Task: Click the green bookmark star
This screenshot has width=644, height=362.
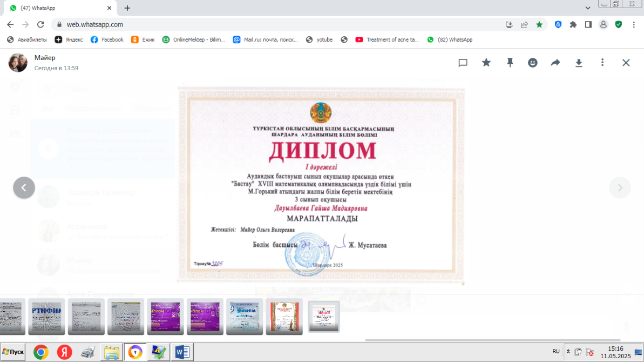Action: pyautogui.click(x=539, y=25)
